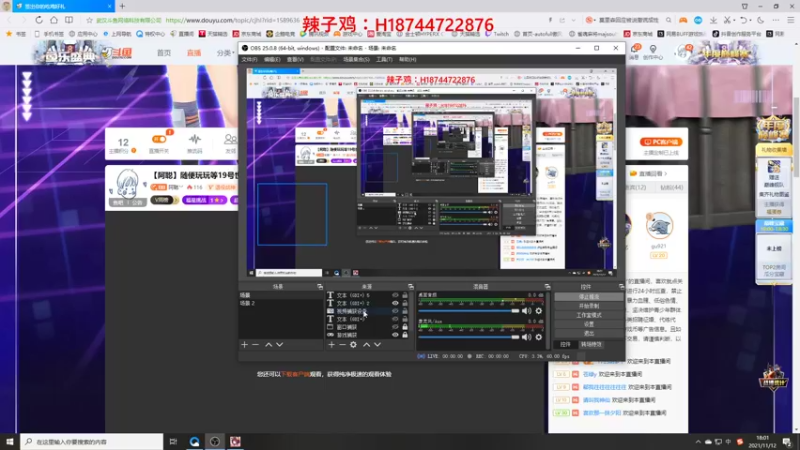Viewport: 800px width, 450px height.
Task: Go to the browser home page icon
Action: coord(54,20)
